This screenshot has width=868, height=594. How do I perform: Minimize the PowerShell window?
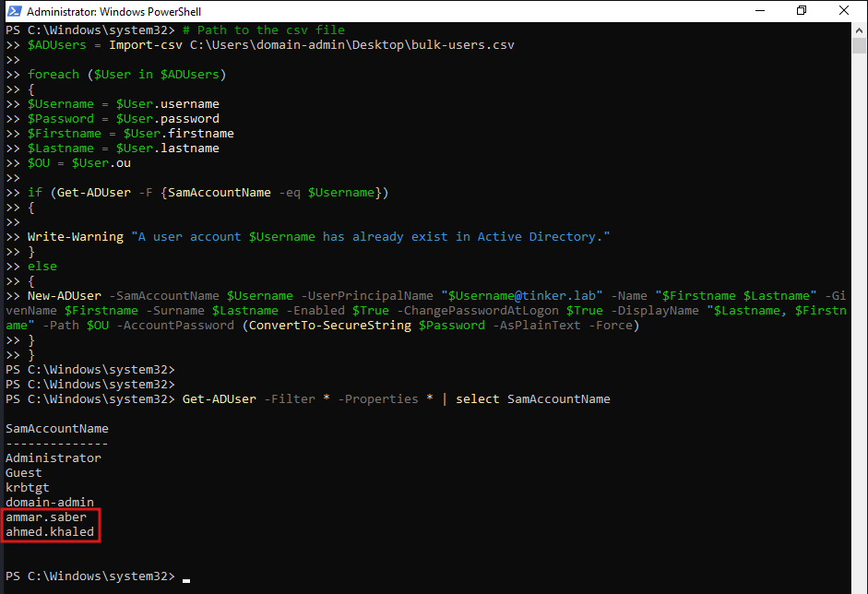759,11
